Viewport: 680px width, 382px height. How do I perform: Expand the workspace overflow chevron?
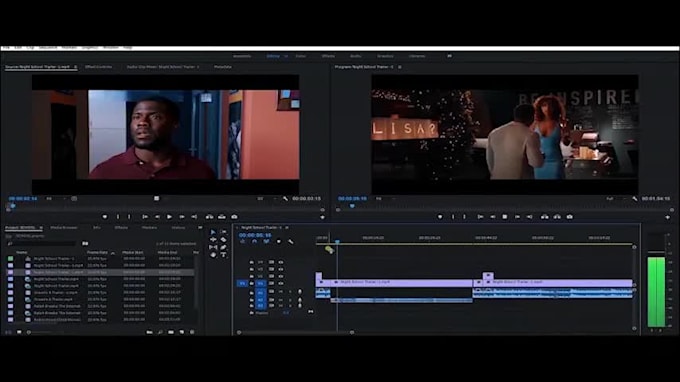(x=449, y=56)
